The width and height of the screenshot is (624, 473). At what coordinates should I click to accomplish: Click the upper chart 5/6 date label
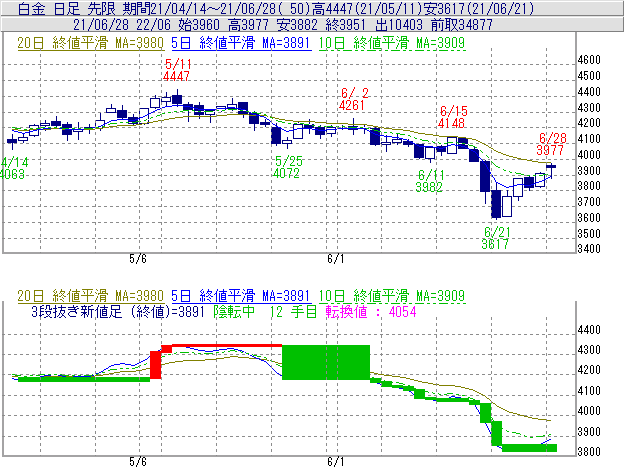(x=138, y=259)
